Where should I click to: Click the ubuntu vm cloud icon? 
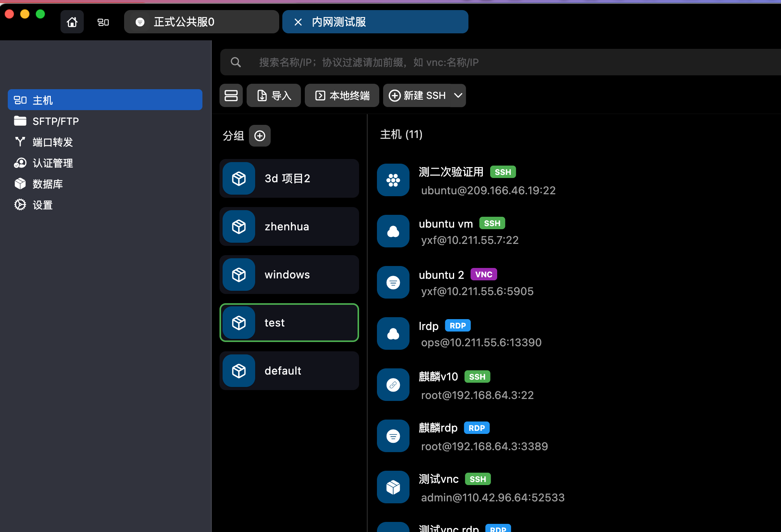coord(393,231)
